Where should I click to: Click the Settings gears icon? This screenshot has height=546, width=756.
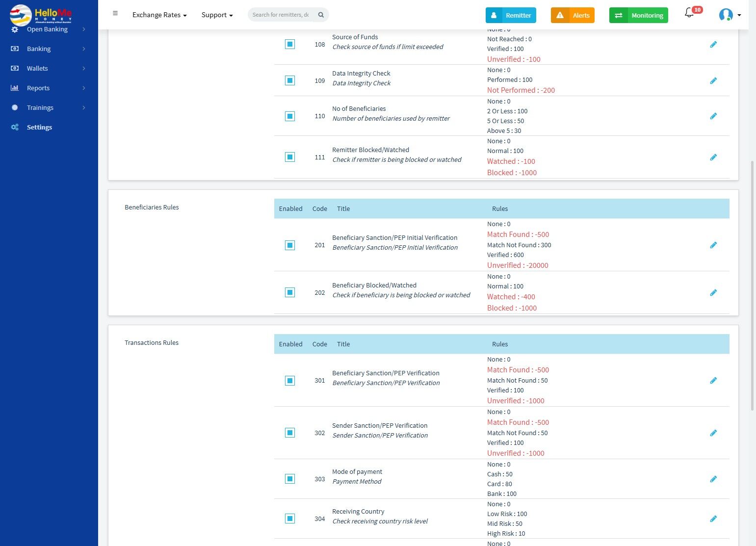point(15,127)
